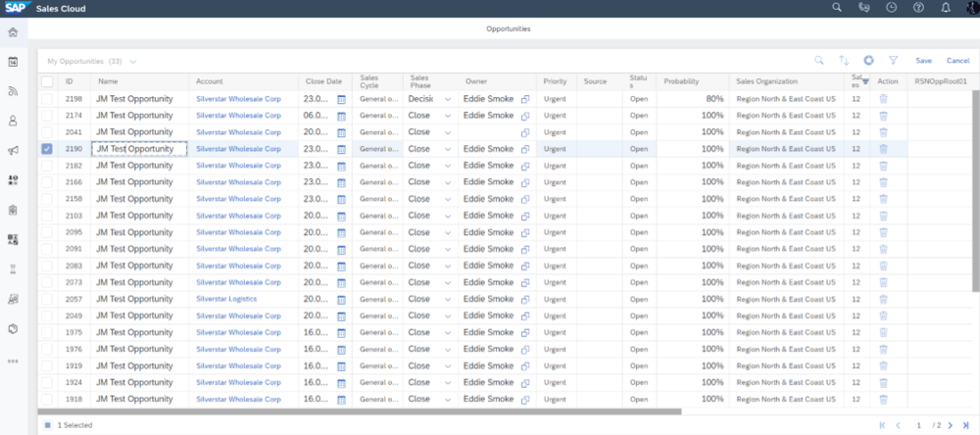Open Sales Phase dropdown for opportunity 2198
This screenshot has width=980, height=435.
(448, 99)
